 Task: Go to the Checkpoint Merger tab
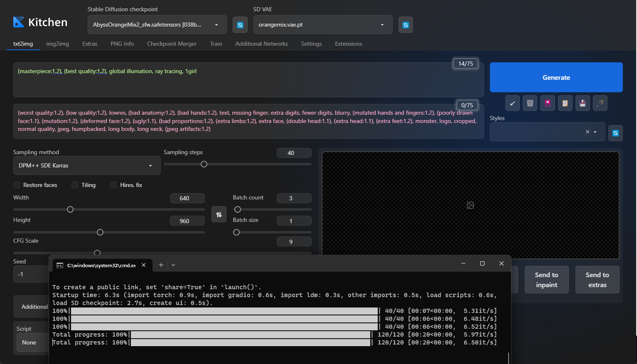pyautogui.click(x=172, y=44)
